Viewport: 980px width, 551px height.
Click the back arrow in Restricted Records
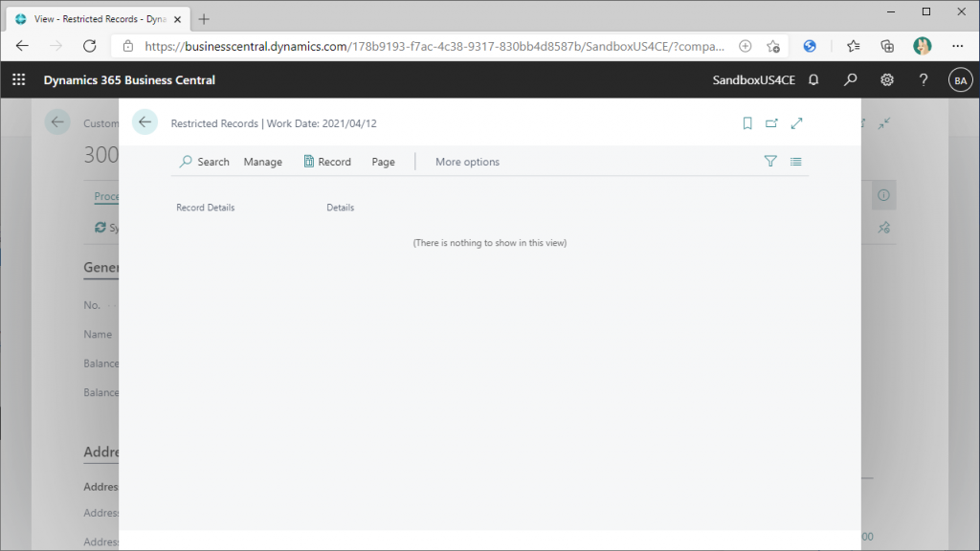[145, 122]
